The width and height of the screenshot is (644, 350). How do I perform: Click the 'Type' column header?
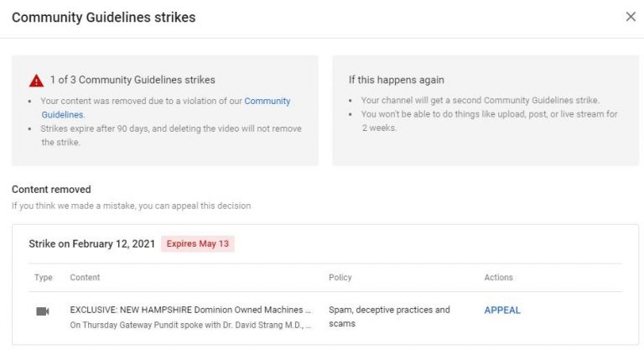(x=43, y=278)
